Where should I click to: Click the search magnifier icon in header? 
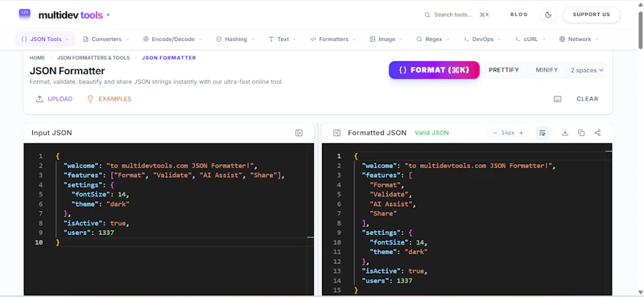click(427, 14)
